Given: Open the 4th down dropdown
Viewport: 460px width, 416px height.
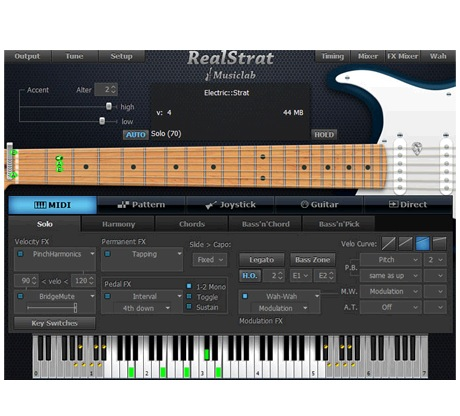Looking at the screenshot, I should click(143, 308).
